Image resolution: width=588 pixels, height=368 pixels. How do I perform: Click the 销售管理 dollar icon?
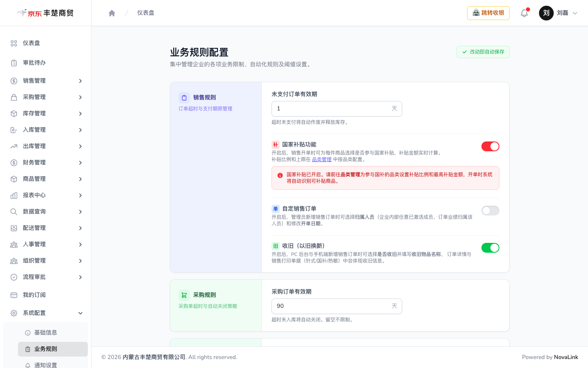coord(14,81)
